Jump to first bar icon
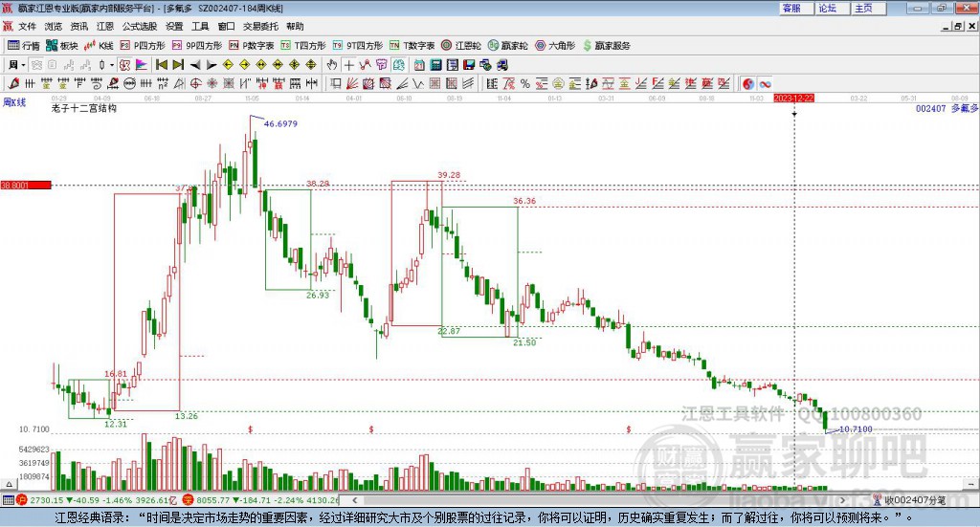The height and width of the screenshot is (527, 980). coord(162,65)
